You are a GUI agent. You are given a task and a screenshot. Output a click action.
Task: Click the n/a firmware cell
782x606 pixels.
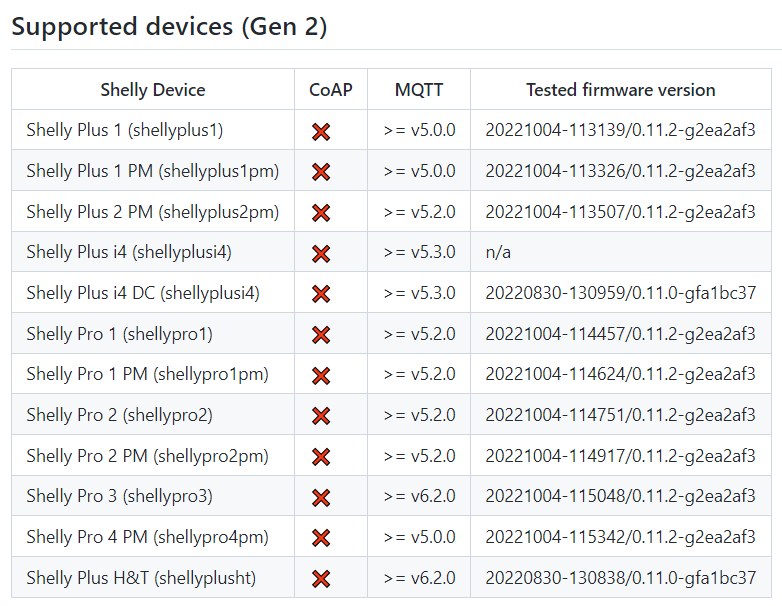pyautogui.click(x=498, y=252)
